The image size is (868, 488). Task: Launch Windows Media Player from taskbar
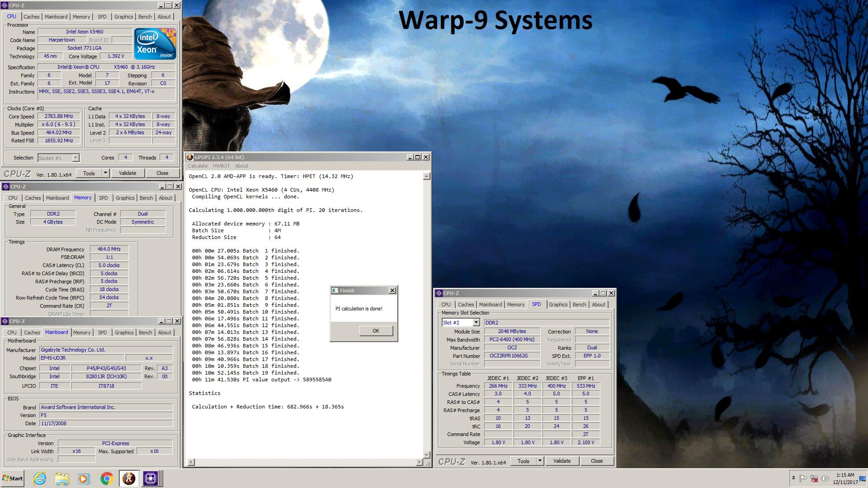84,478
